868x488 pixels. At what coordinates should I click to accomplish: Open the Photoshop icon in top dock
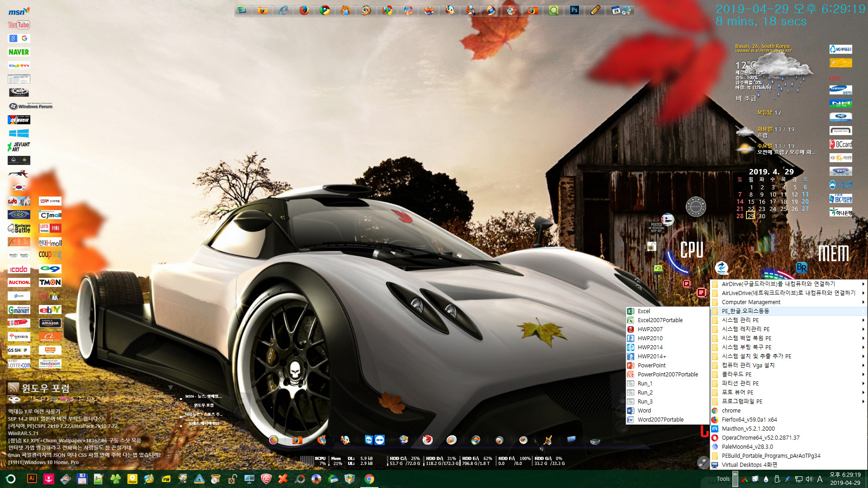tap(574, 10)
